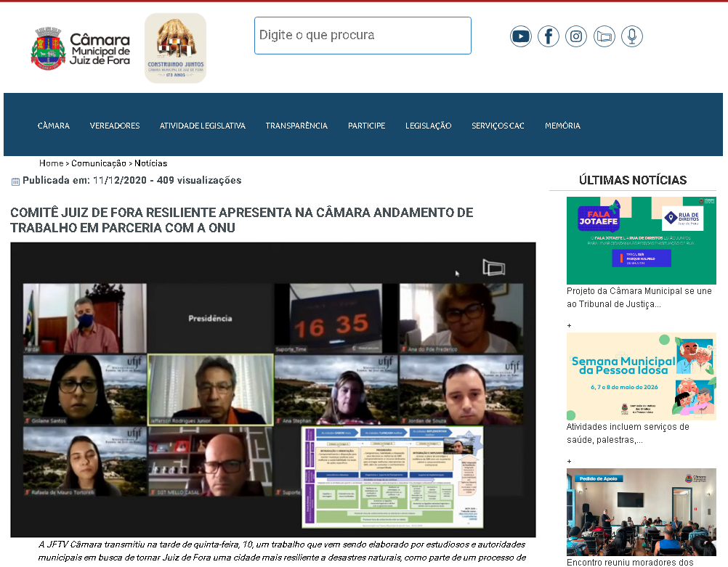Open the LEGISLAÇÃO menu
Viewport: 728px width, 567px height.
click(429, 126)
